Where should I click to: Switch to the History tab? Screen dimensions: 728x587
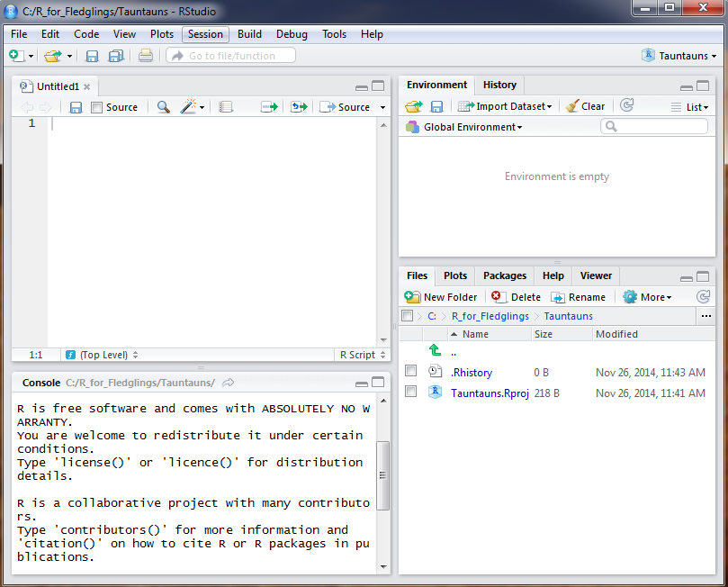[499, 85]
